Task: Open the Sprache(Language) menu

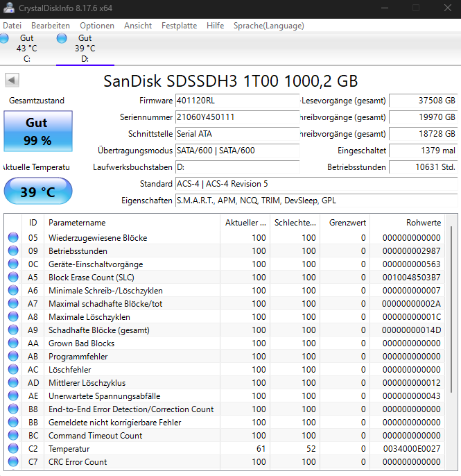Action: (x=269, y=26)
